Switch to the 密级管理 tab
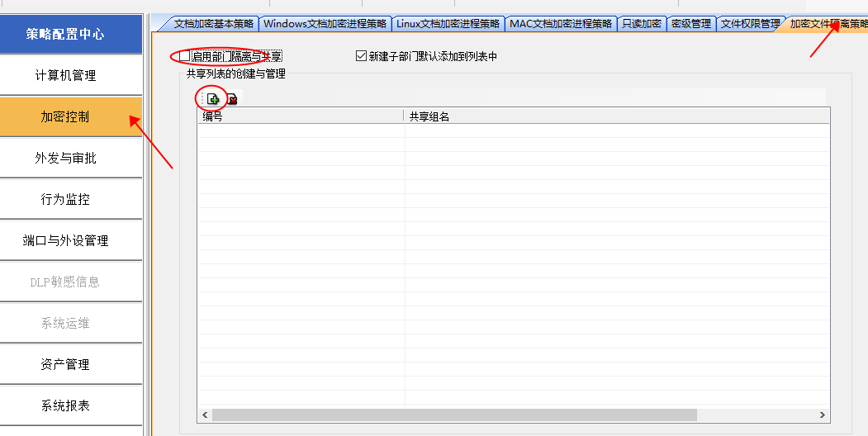The image size is (868, 436). point(690,23)
